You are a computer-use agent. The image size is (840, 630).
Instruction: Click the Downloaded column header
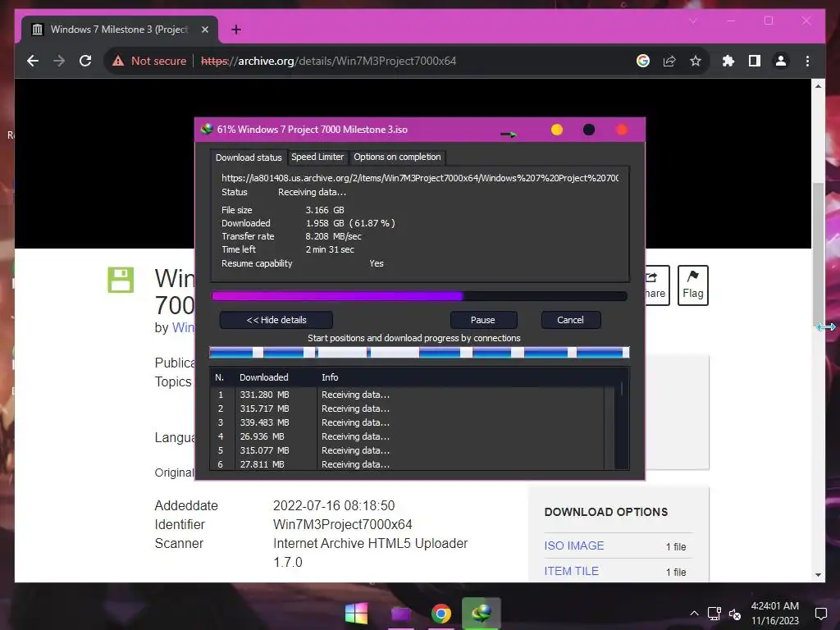tap(263, 377)
